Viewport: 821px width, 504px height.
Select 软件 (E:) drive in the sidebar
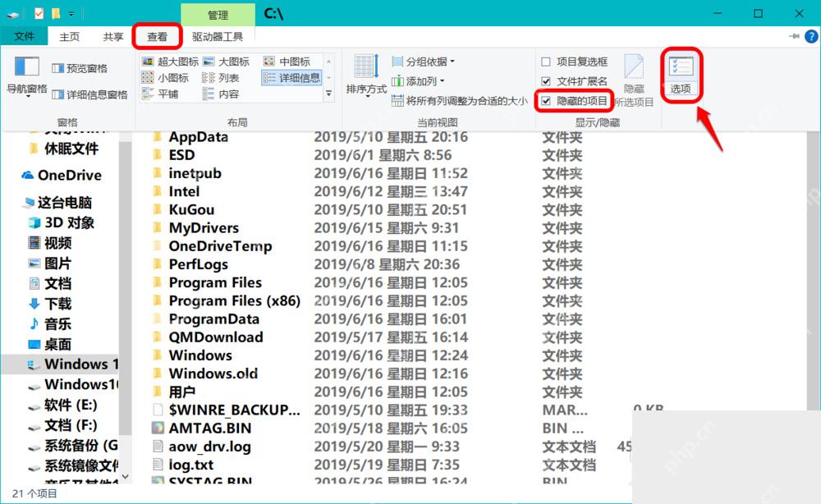pyautogui.click(x=62, y=405)
